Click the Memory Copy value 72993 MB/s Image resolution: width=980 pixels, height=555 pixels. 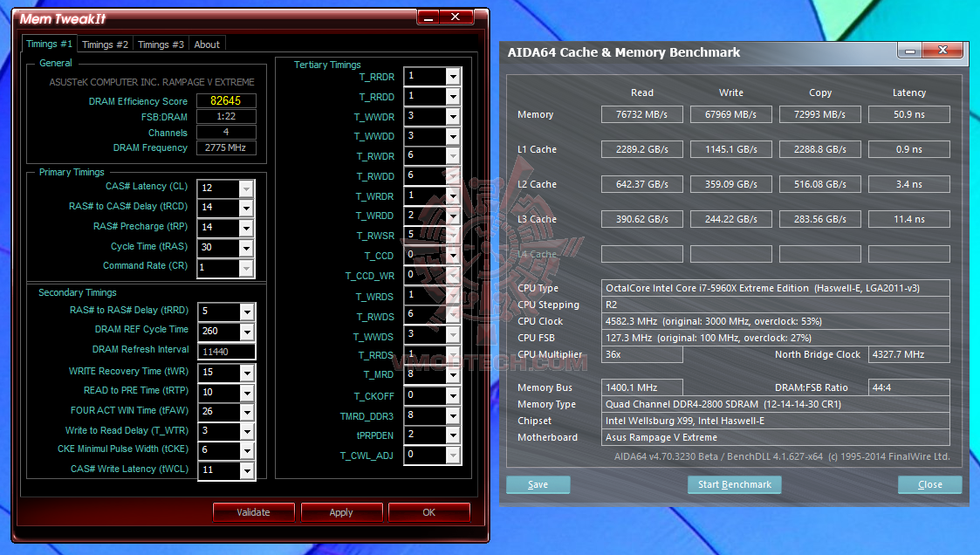click(820, 114)
